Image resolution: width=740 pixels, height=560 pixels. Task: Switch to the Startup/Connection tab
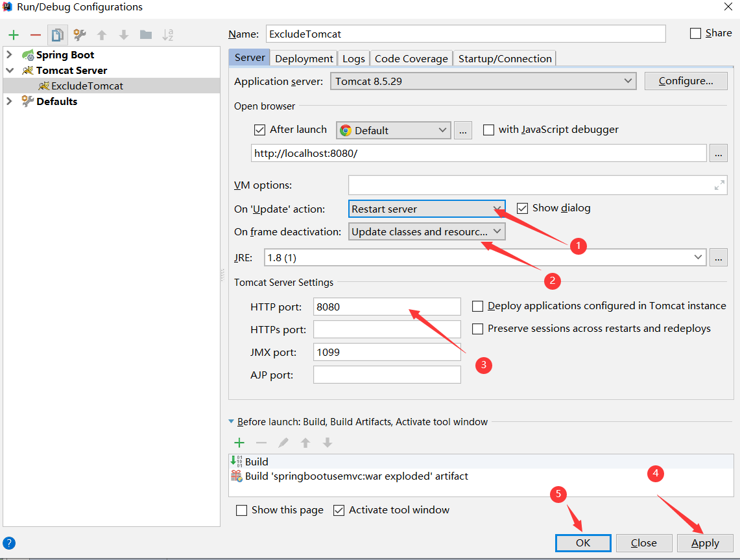click(505, 58)
